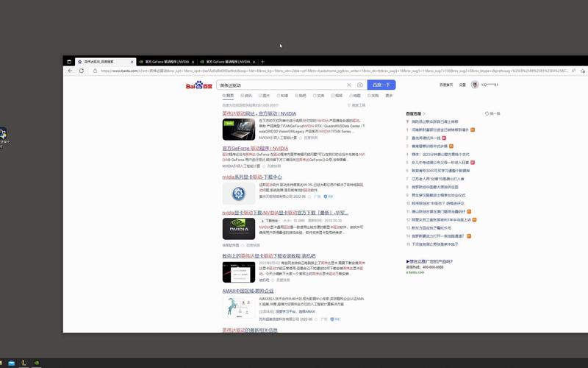Viewport: 588px width, 368px height.
Task: Close the Baidu search tab
Action: click(132, 62)
